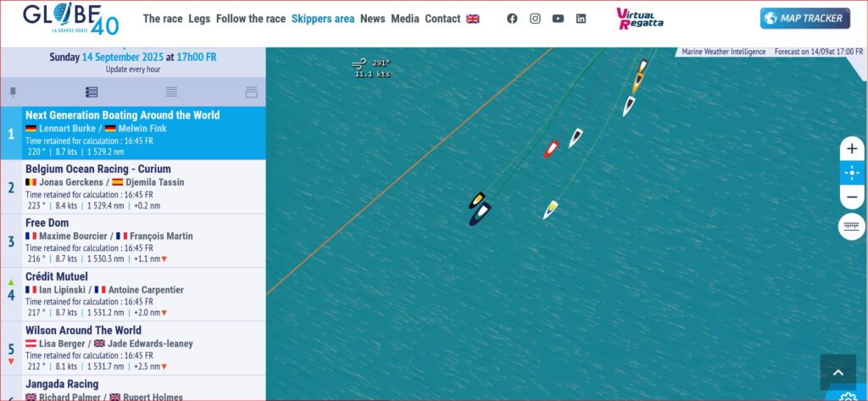Image resolution: width=868 pixels, height=401 pixels.
Task: Open the Virtual Regatta link
Action: tap(641, 18)
